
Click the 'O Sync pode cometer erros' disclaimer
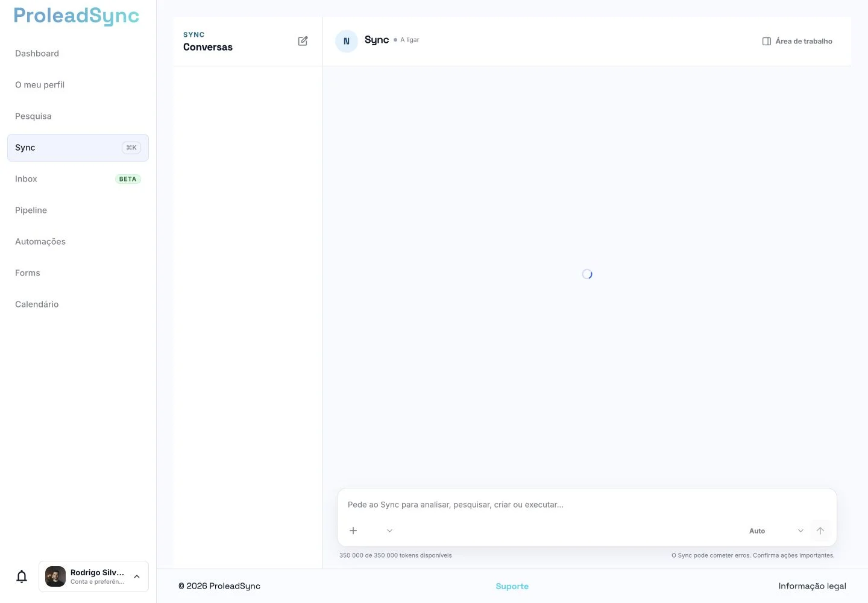click(753, 555)
